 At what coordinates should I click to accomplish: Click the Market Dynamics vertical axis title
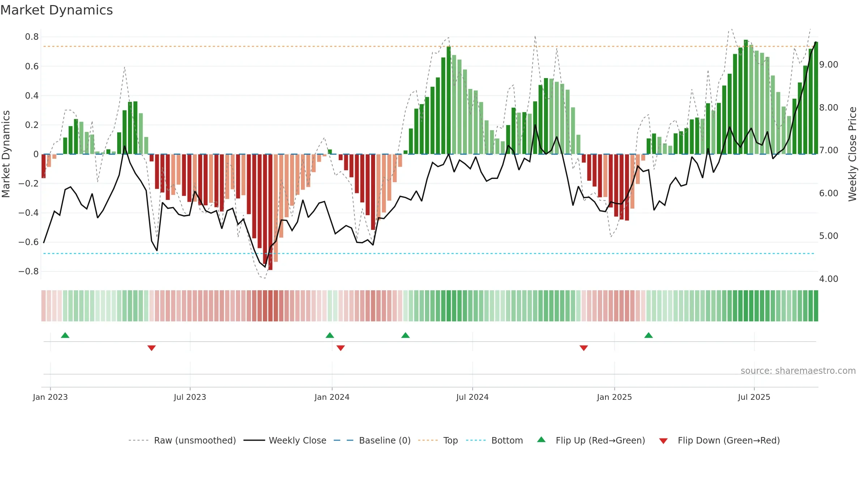6,154
